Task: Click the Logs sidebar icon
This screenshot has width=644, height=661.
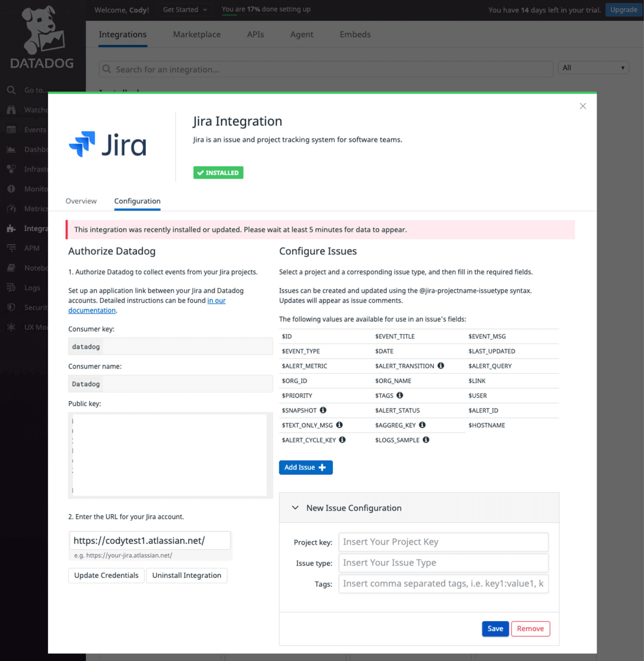Action: click(x=11, y=287)
